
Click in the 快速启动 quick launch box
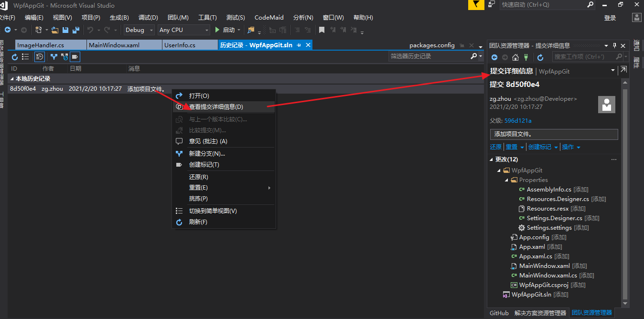[543, 4]
